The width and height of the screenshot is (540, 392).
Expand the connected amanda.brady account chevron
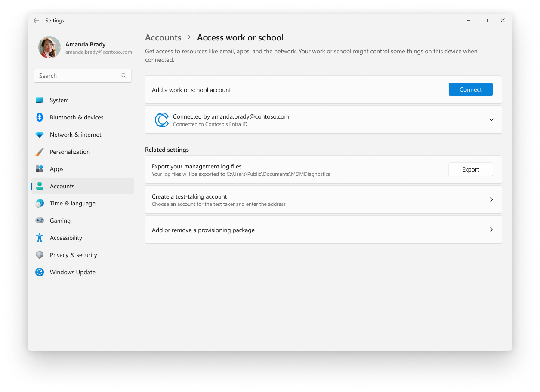click(x=491, y=120)
